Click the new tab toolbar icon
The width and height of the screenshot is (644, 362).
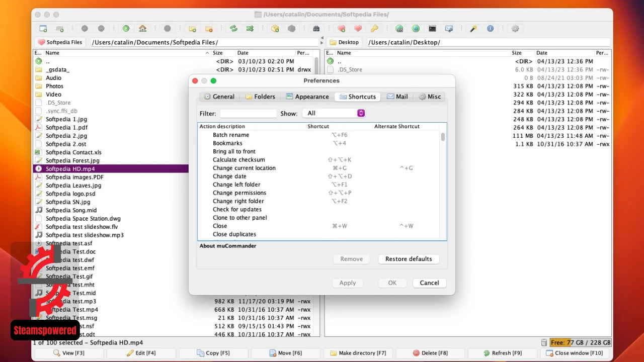pyautogui.click(x=60, y=29)
